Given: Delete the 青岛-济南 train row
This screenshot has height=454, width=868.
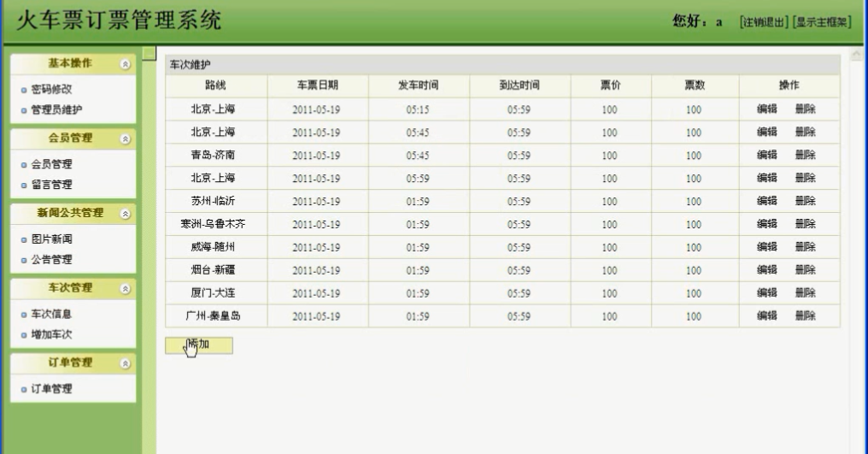Looking at the screenshot, I should pos(806,156).
